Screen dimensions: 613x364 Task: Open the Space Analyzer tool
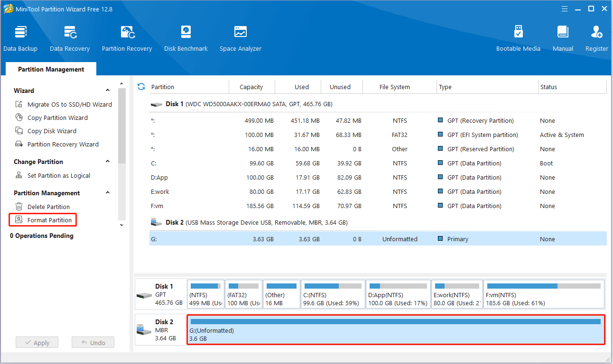[241, 39]
